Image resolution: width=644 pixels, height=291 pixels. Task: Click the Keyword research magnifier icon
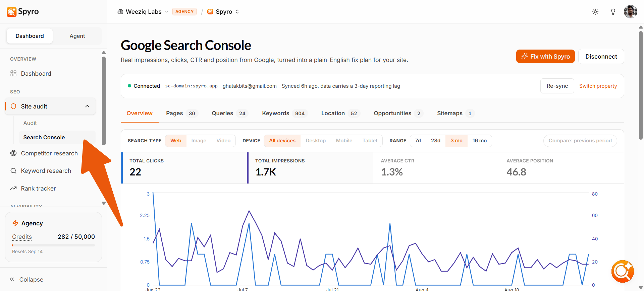[13, 171]
